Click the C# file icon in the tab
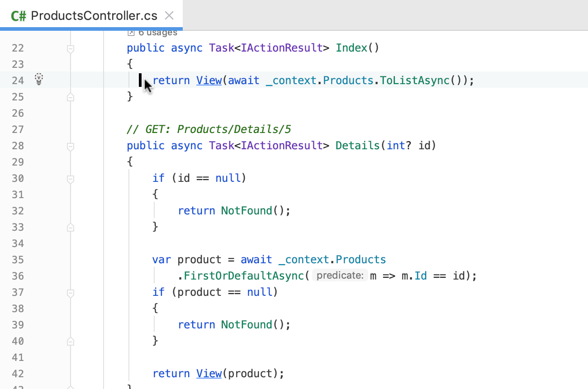Viewport: 588px width, 389px height. 19,16
